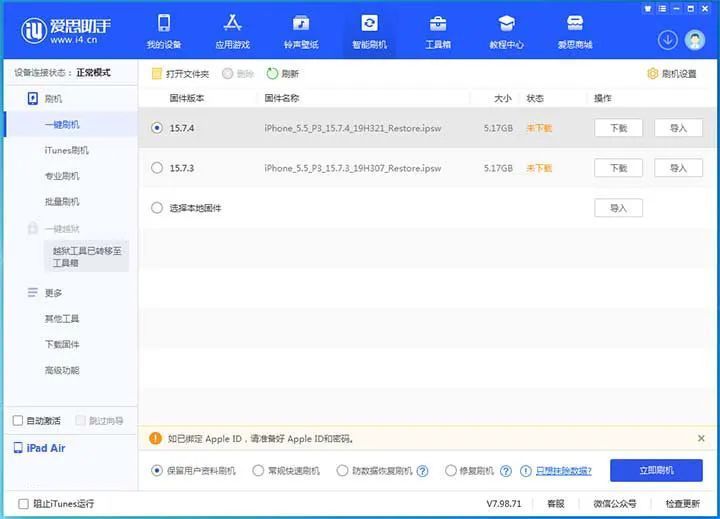The image size is (720, 519).
Task: Click 下载 button for firmware 15.7.4
Action: coord(618,128)
